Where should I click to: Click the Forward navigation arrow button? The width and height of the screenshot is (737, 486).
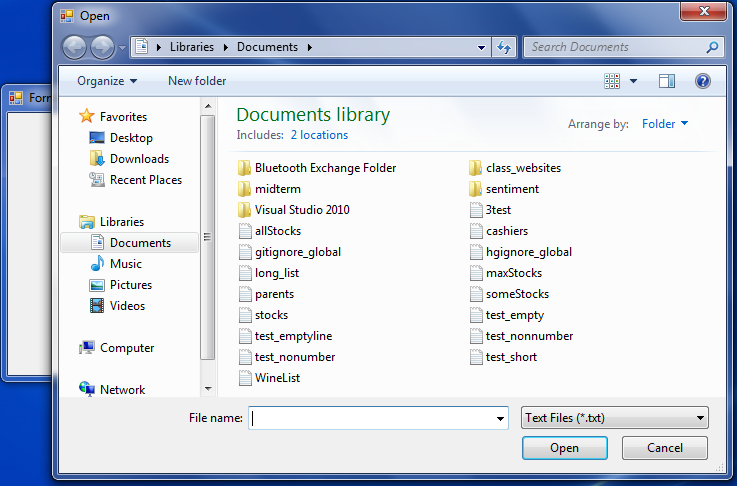(x=102, y=47)
